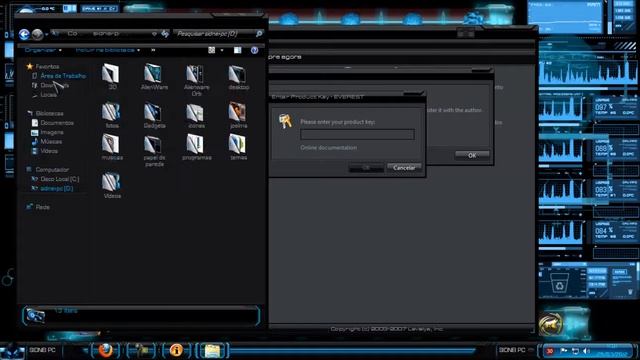Image resolution: width=640 pixels, height=360 pixels.
Task: Open the recycle bin desktop gadget
Action: 559,282
